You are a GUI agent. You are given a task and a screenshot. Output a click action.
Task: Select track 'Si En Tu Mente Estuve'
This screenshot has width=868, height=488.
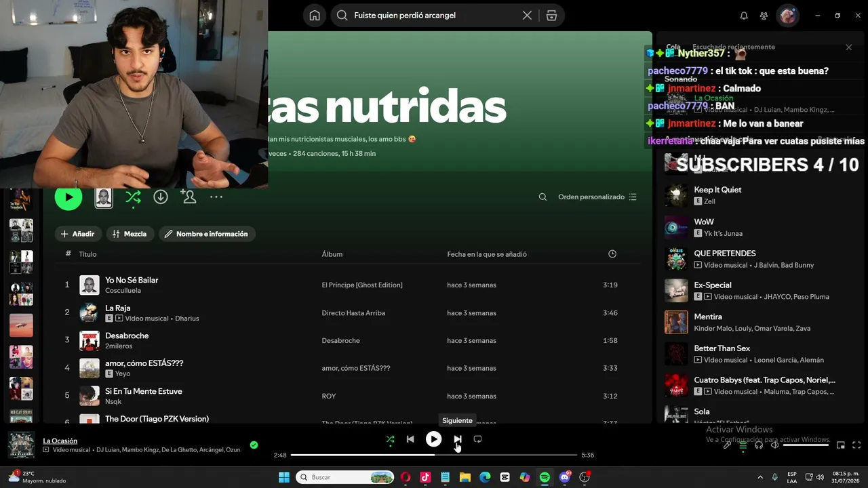coord(144,391)
